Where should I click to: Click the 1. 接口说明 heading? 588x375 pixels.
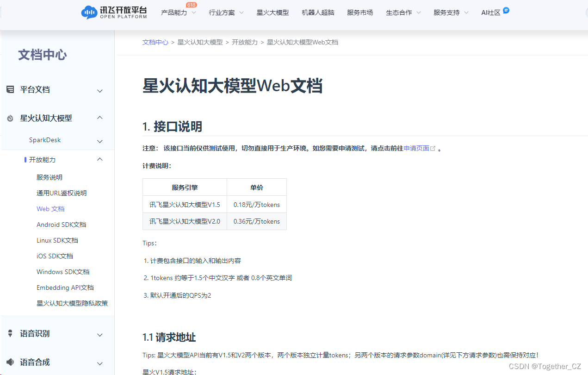pos(172,126)
